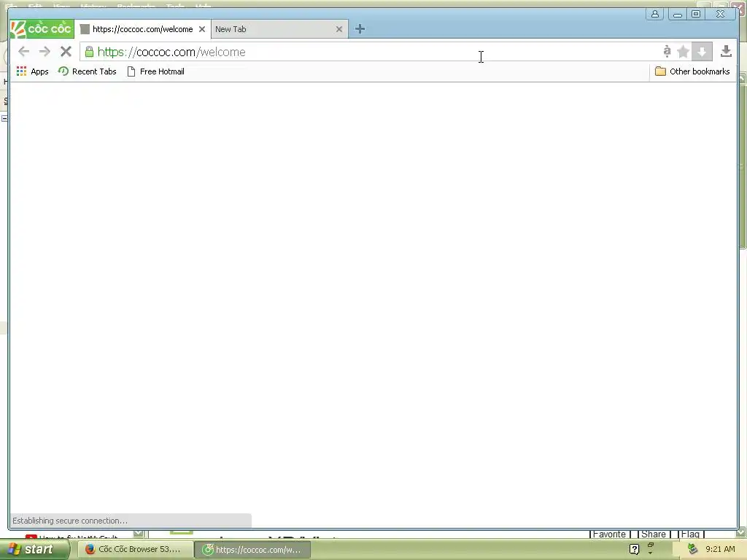Close the New Tab tab
Screen dimensions: 747x560
(339, 29)
